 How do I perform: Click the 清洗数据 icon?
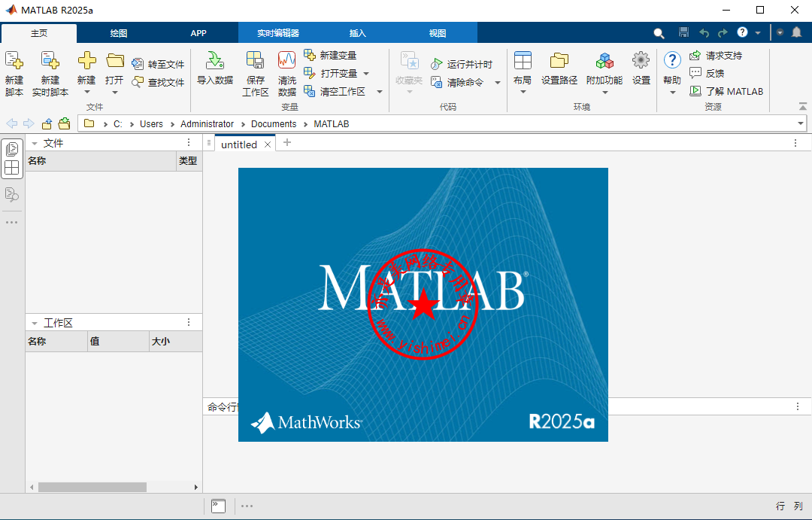pos(286,61)
